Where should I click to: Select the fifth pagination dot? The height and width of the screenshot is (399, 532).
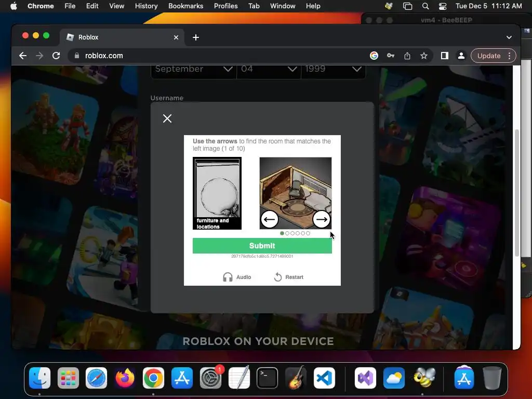pyautogui.click(x=303, y=233)
